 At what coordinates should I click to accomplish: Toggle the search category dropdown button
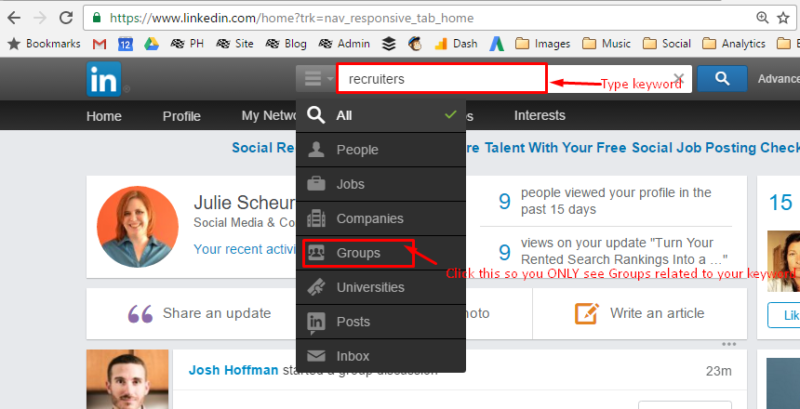[x=316, y=79]
